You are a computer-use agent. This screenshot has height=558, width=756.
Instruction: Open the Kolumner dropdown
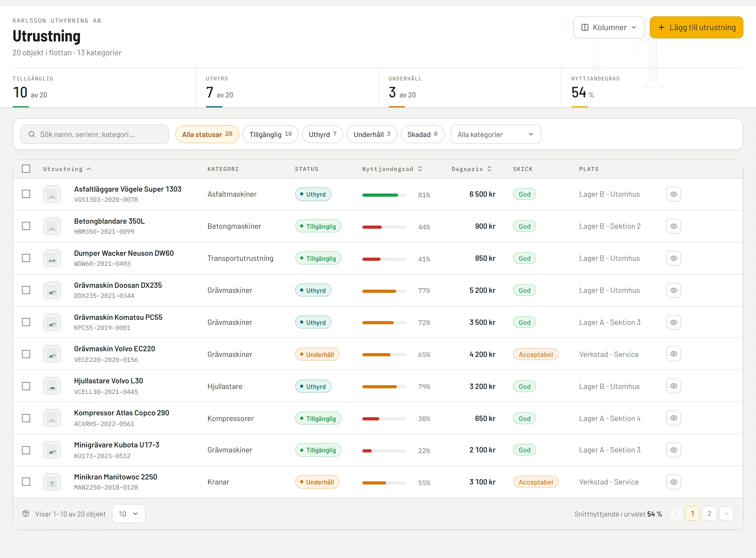pos(609,27)
